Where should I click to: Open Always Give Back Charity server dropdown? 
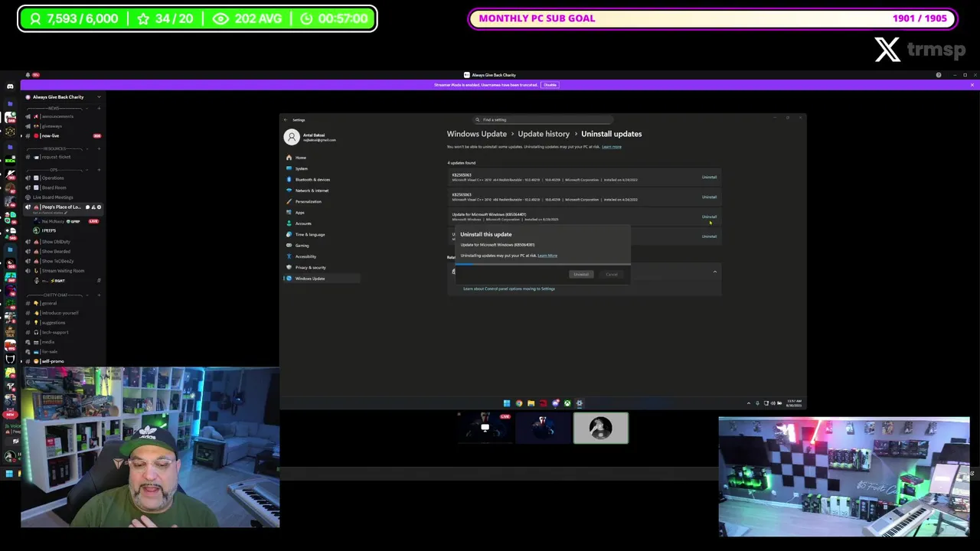[64, 97]
